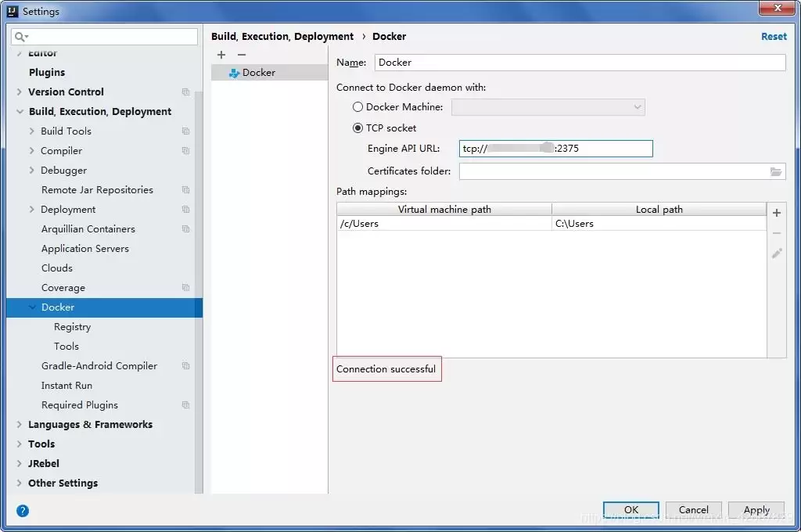Select the TCP socket radio button
801x532 pixels.
357,128
